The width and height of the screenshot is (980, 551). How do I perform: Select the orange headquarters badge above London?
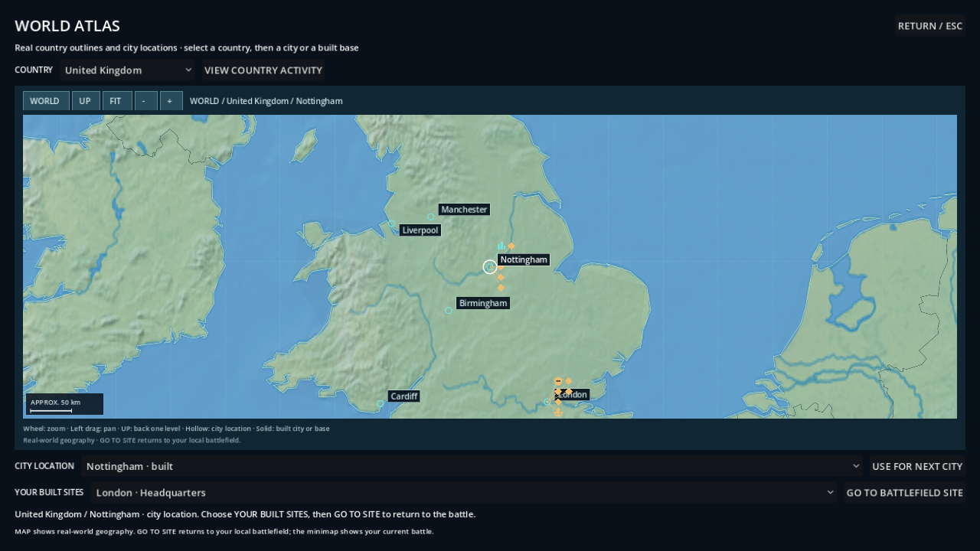click(558, 381)
